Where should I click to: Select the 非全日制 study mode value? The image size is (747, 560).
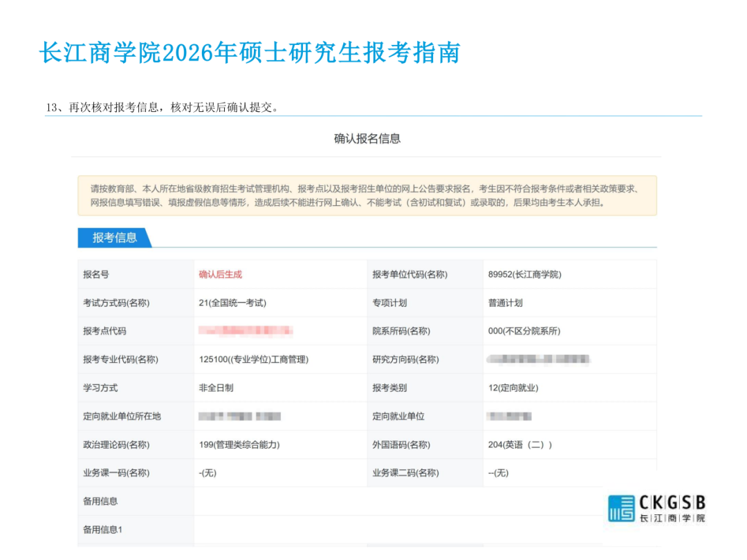tap(216, 388)
